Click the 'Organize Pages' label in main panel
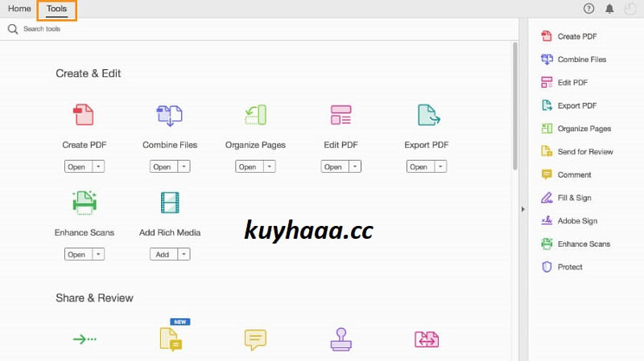 (x=255, y=145)
